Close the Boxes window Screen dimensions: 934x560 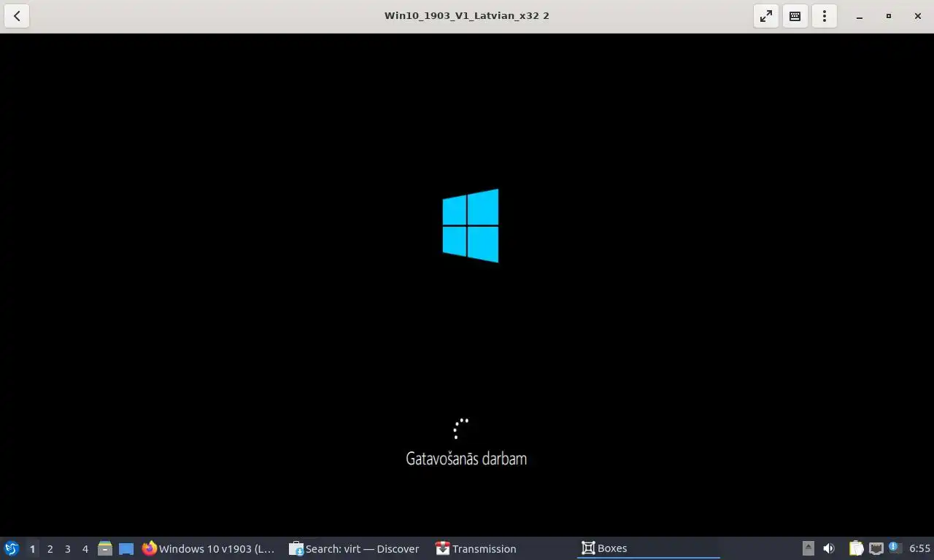(918, 16)
